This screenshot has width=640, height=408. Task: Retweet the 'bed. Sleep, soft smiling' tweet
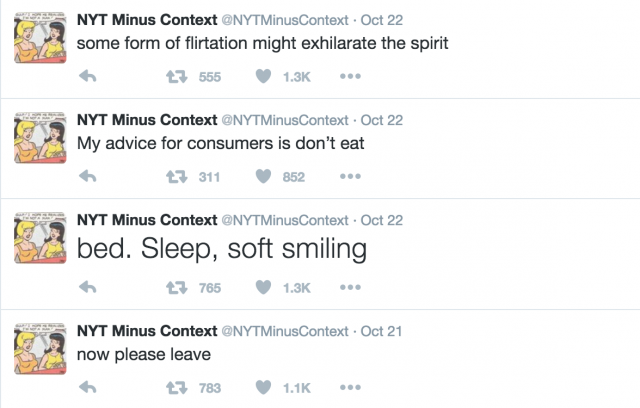click(176, 288)
